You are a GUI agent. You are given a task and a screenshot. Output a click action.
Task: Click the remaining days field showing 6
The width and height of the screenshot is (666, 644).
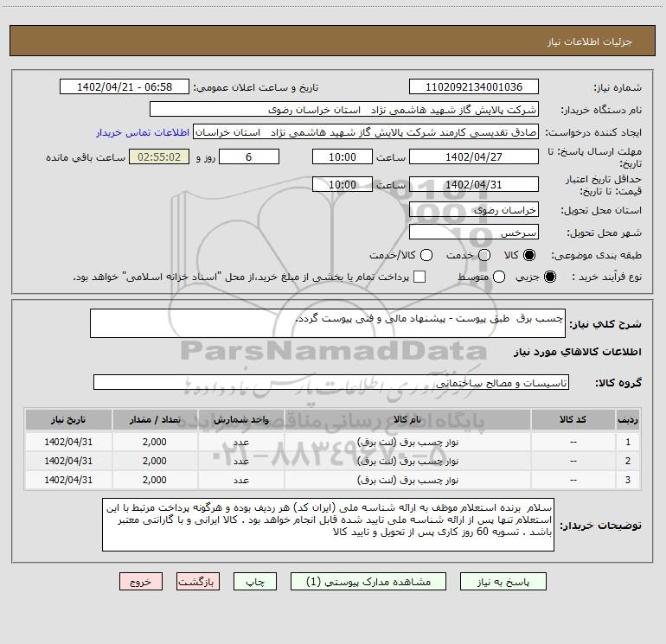[x=249, y=156]
